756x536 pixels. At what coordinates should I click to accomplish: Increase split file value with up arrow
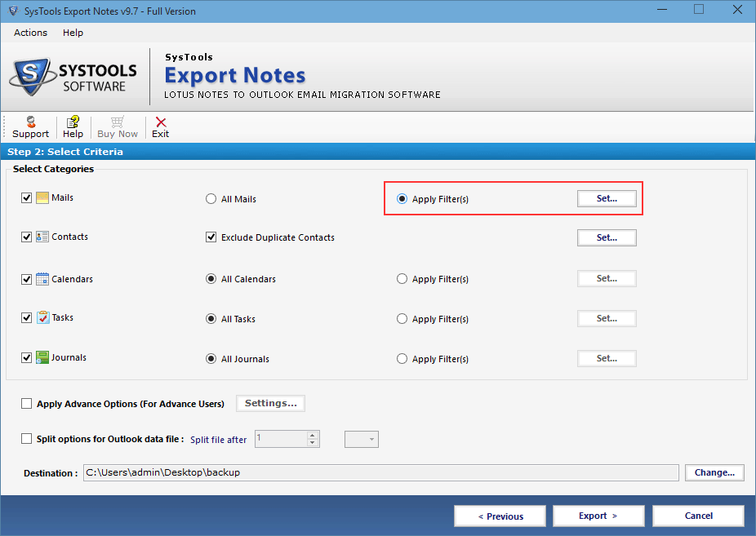click(x=313, y=435)
